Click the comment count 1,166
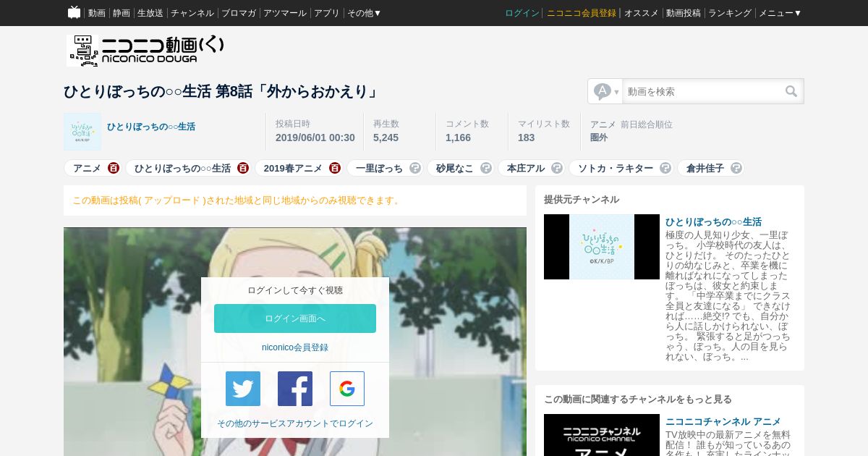 pos(458,138)
